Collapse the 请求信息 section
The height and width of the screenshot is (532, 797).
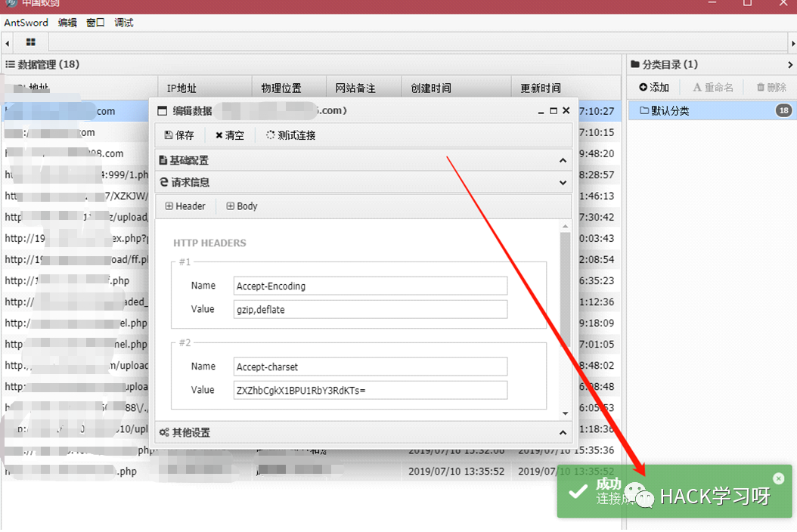click(364, 182)
